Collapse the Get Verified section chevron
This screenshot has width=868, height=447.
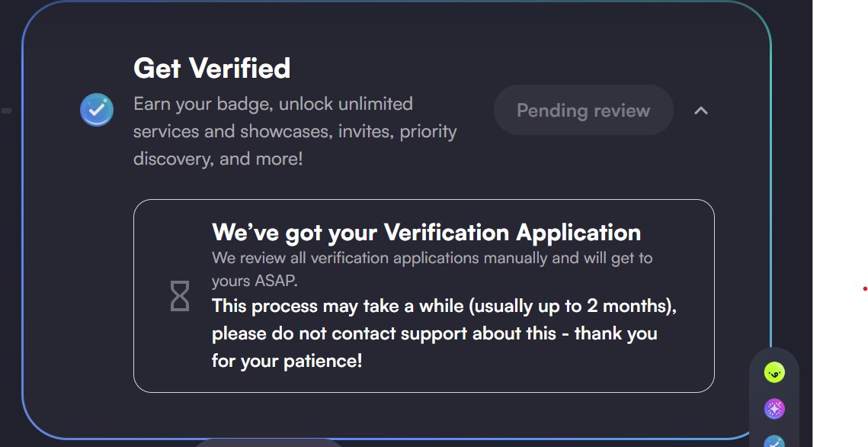(x=701, y=111)
